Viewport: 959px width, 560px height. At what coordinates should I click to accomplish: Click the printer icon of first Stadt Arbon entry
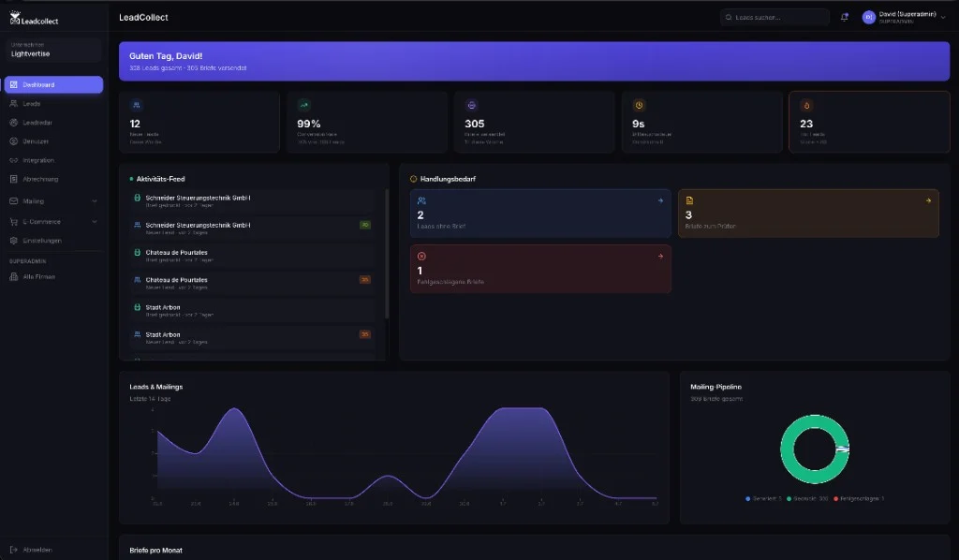pos(137,307)
